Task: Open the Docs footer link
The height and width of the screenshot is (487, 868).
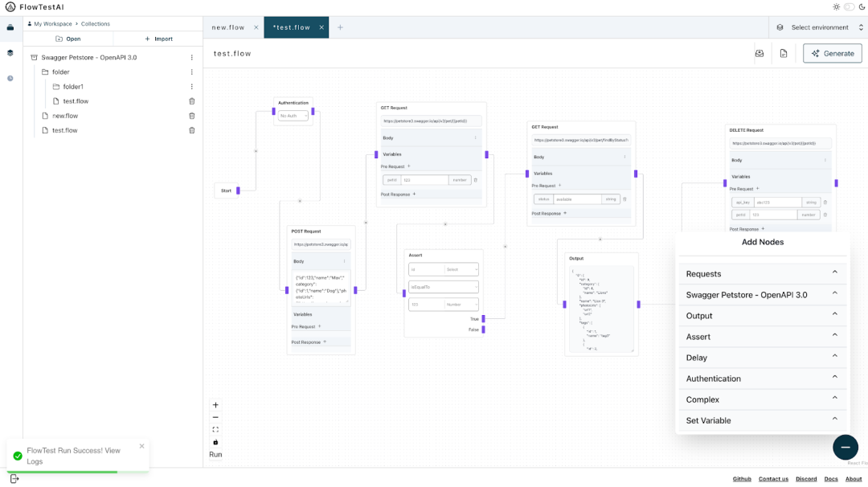Action: [831, 479]
